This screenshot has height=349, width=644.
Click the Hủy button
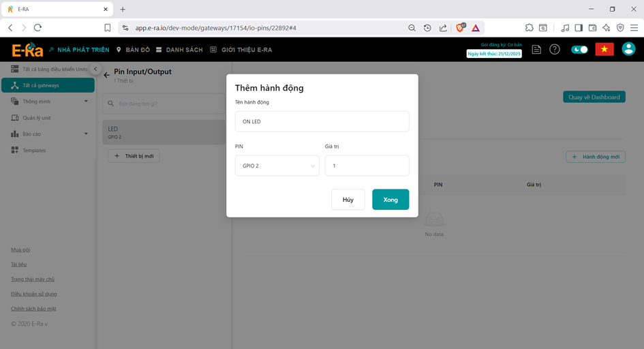click(348, 200)
